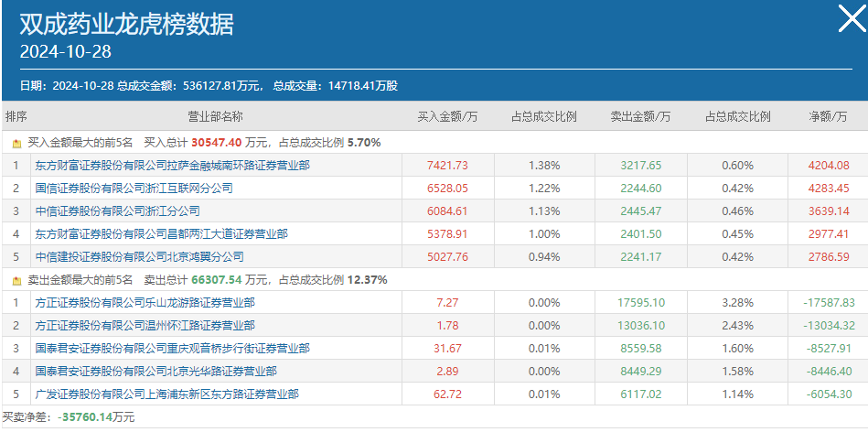The image size is (868, 432).
Task: Select sell amount 3217.65
Action: click(x=641, y=166)
